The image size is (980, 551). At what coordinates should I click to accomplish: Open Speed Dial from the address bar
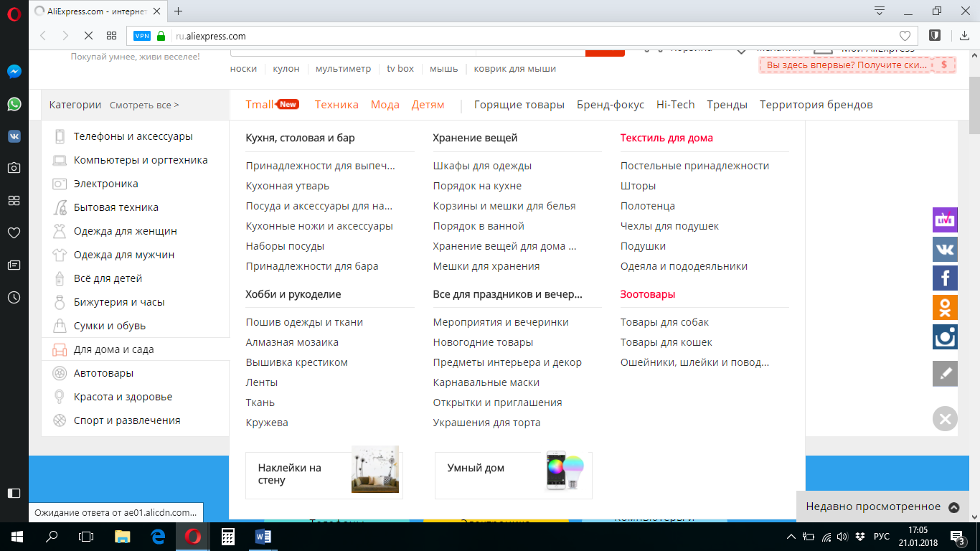(111, 36)
